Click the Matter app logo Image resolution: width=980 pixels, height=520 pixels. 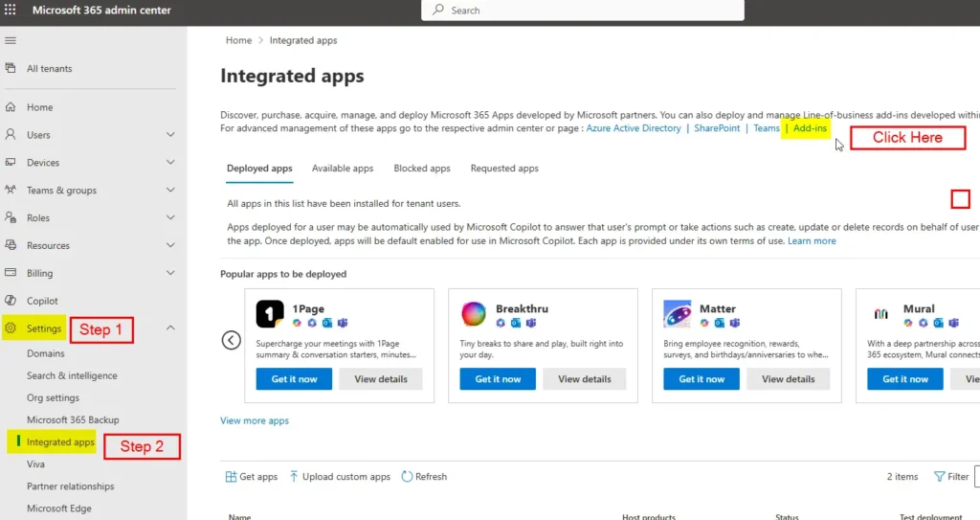click(678, 313)
